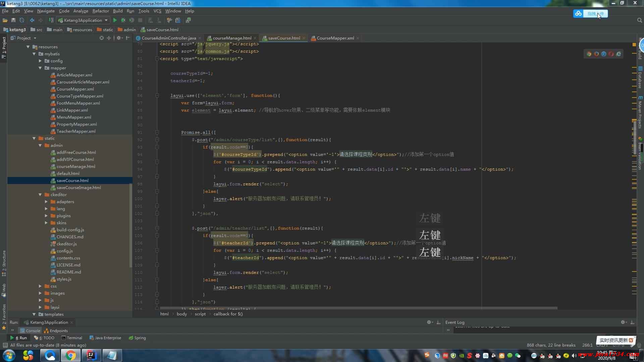Click the editor horizontal scrollbar

point(359,308)
